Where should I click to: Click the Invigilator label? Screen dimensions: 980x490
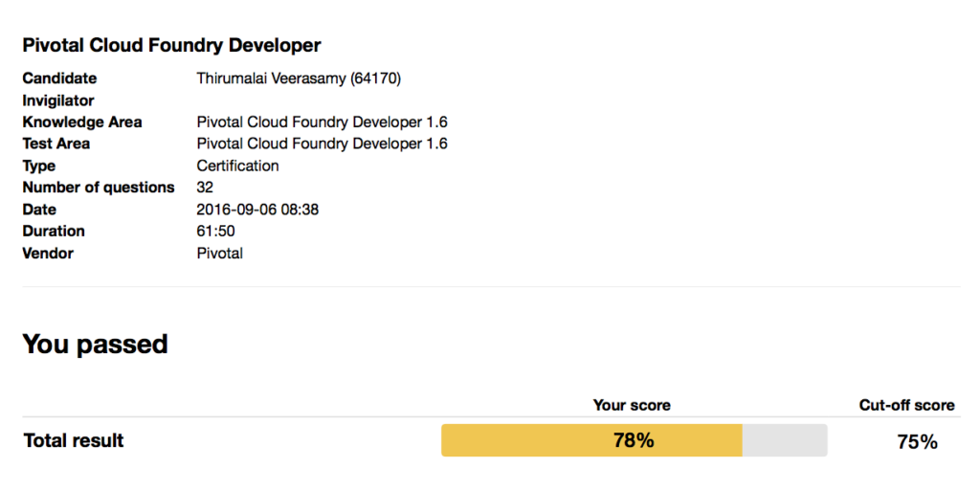coord(58,100)
